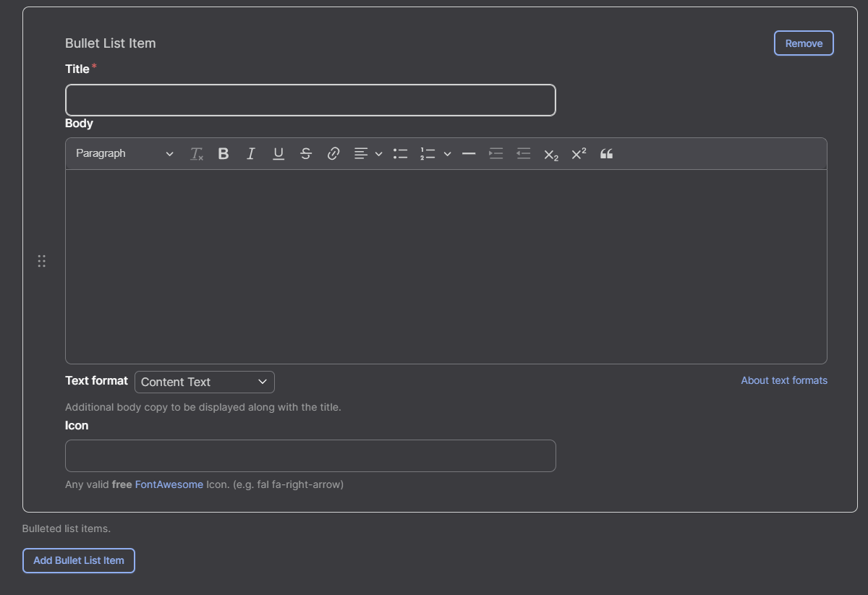The image size is (868, 595).
Task: Insert a block quote
Action: (x=606, y=154)
